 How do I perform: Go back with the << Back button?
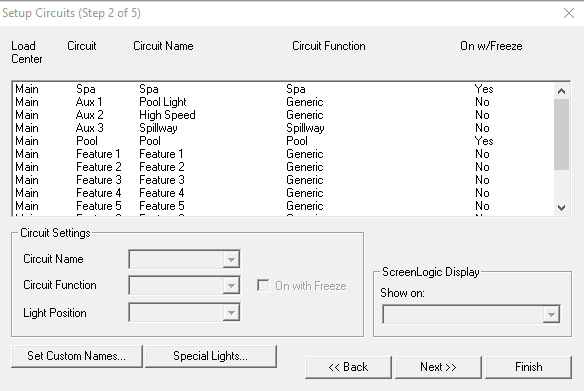point(348,367)
